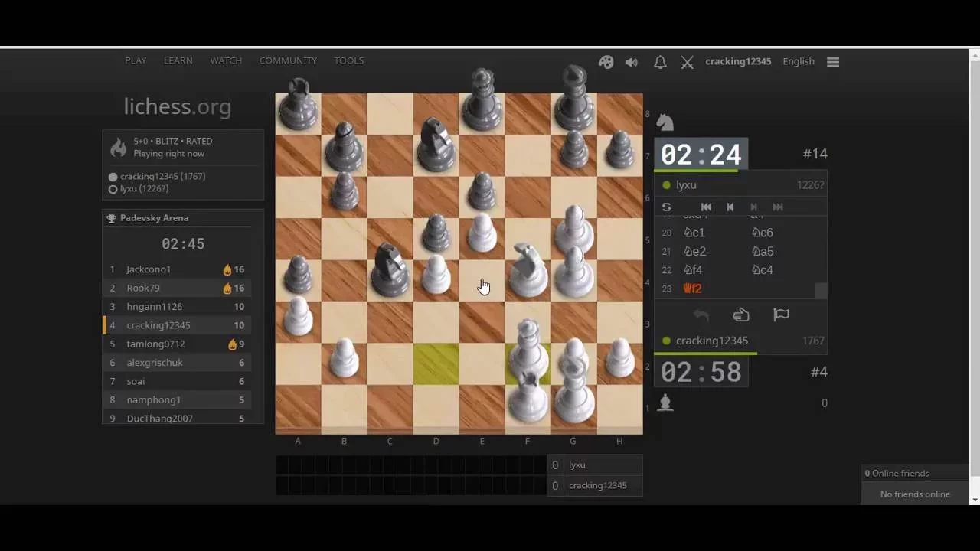Select the black pawn on e6

[x=482, y=191]
